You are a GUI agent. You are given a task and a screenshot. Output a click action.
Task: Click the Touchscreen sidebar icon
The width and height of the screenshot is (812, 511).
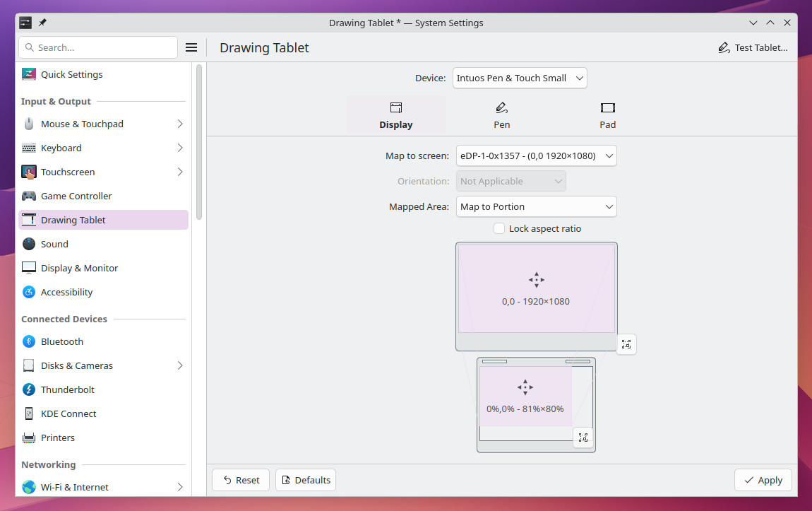point(29,172)
